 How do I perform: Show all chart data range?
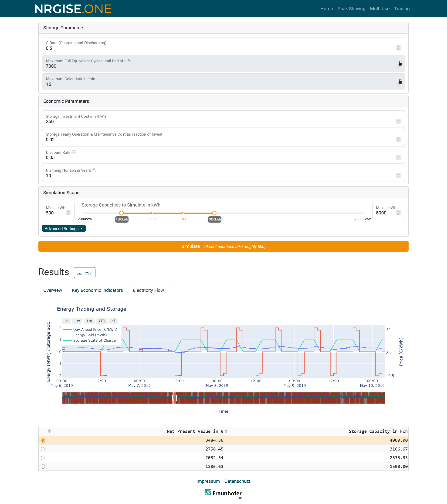113,321
